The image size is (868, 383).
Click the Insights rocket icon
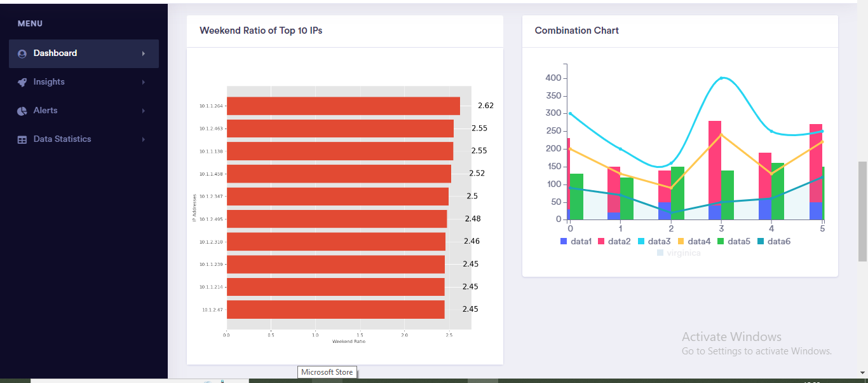(22, 82)
